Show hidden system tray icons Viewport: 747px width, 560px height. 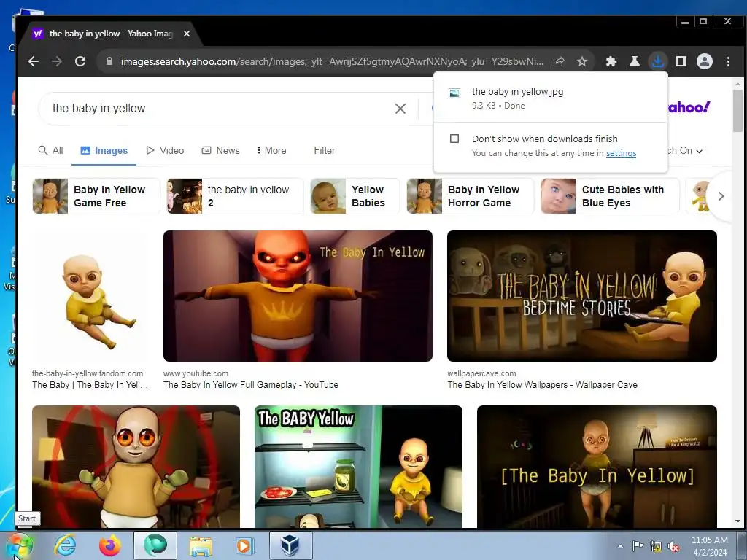click(x=620, y=546)
